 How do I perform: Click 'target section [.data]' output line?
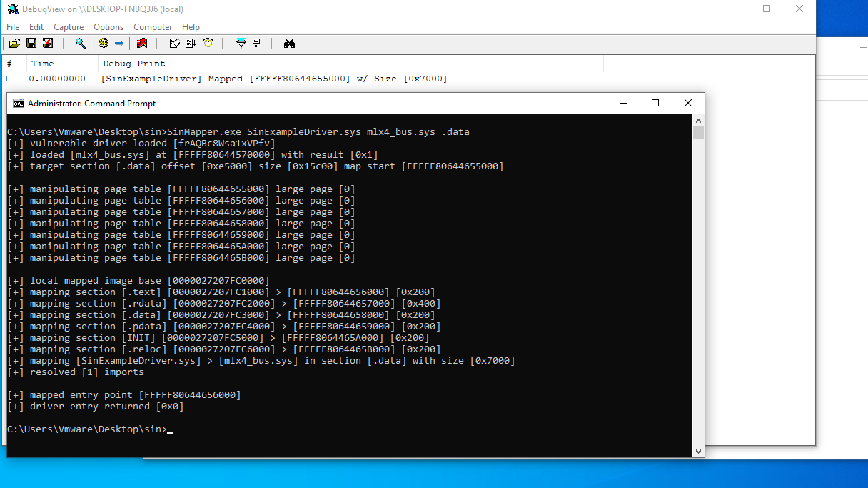[256, 166]
